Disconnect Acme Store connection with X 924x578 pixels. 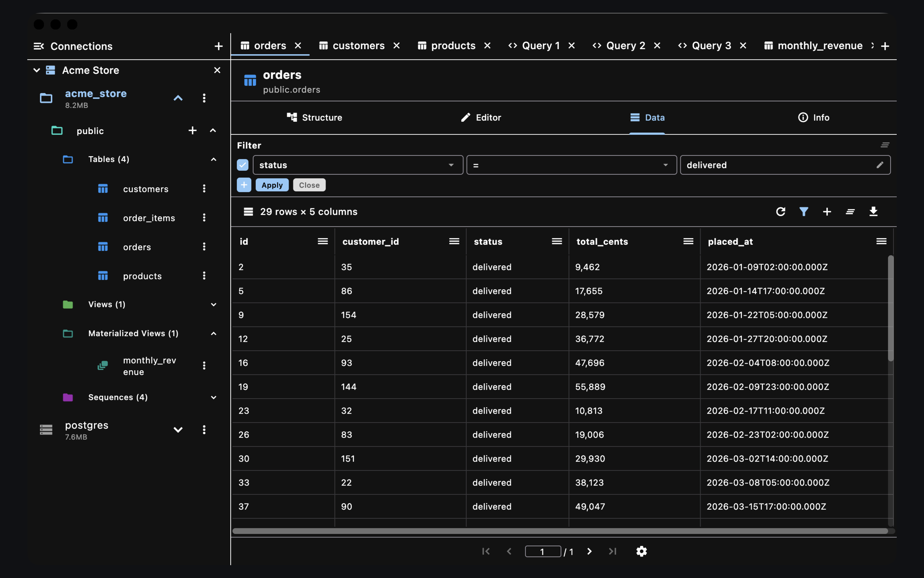coord(217,70)
